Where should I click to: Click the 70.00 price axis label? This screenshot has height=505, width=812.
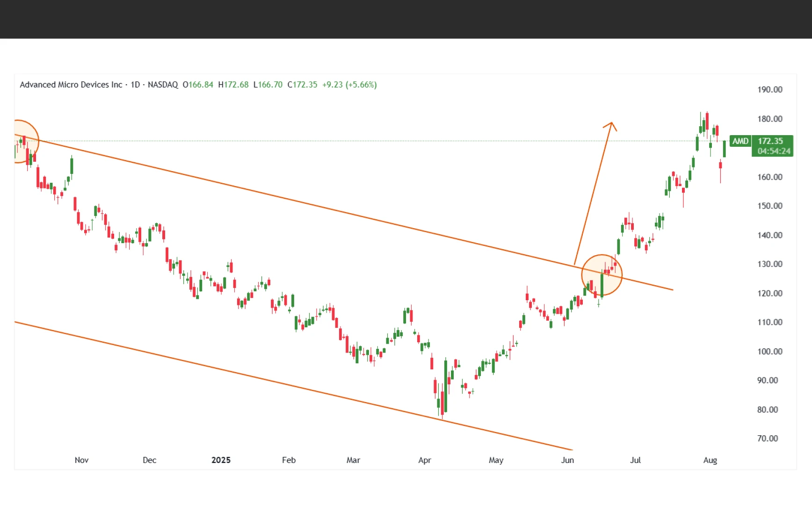click(768, 439)
